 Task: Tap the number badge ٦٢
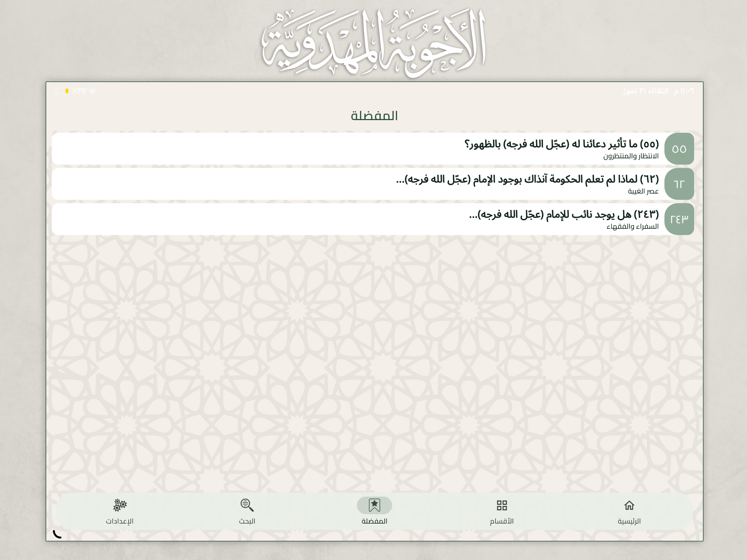tap(679, 184)
